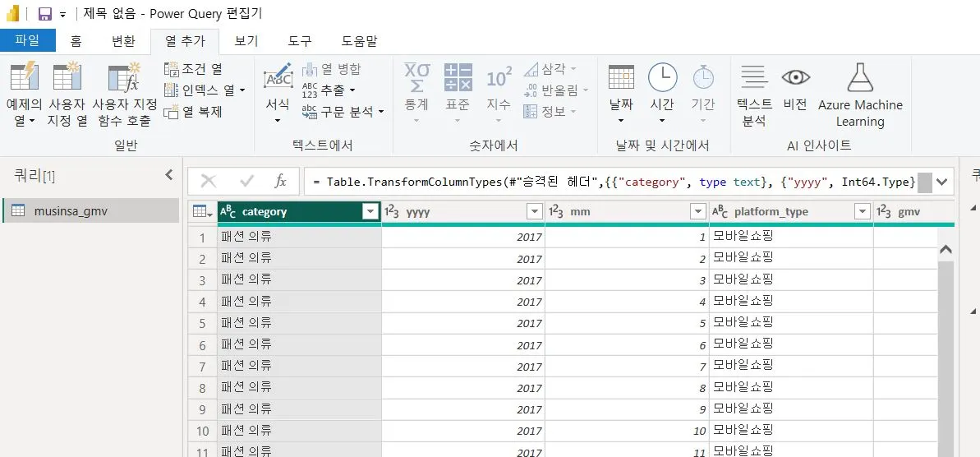Select the 열 추가 ribbon tab
980x457 pixels.
pos(185,41)
